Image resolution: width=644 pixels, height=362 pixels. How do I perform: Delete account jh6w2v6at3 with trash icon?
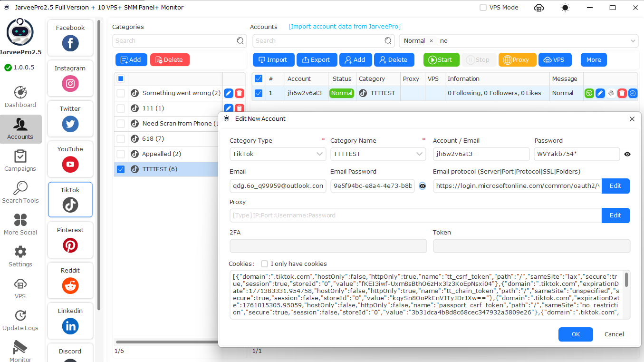[622, 93]
